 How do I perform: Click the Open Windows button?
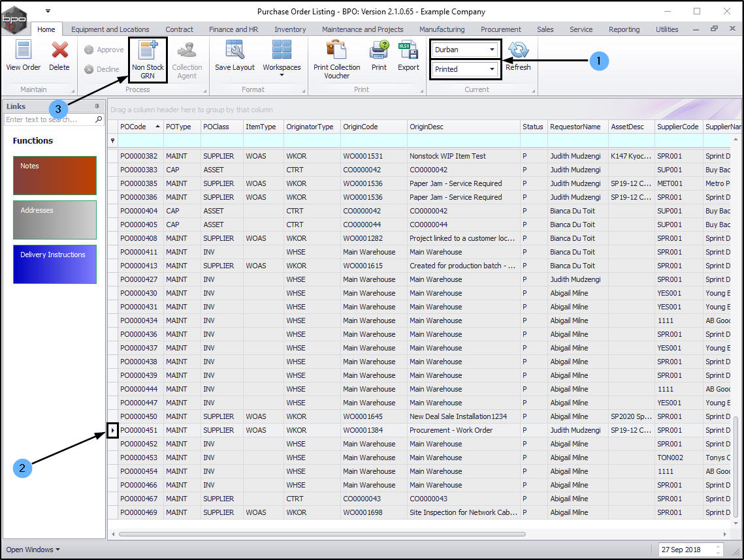(x=33, y=550)
